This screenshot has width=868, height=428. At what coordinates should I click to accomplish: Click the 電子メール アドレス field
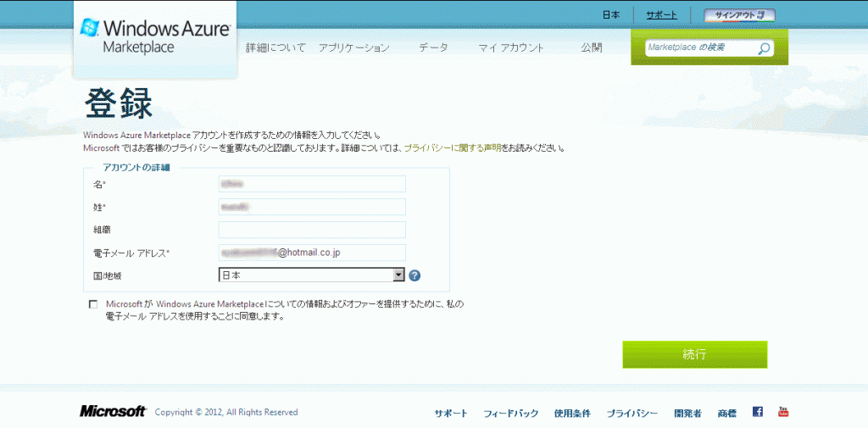click(x=312, y=253)
